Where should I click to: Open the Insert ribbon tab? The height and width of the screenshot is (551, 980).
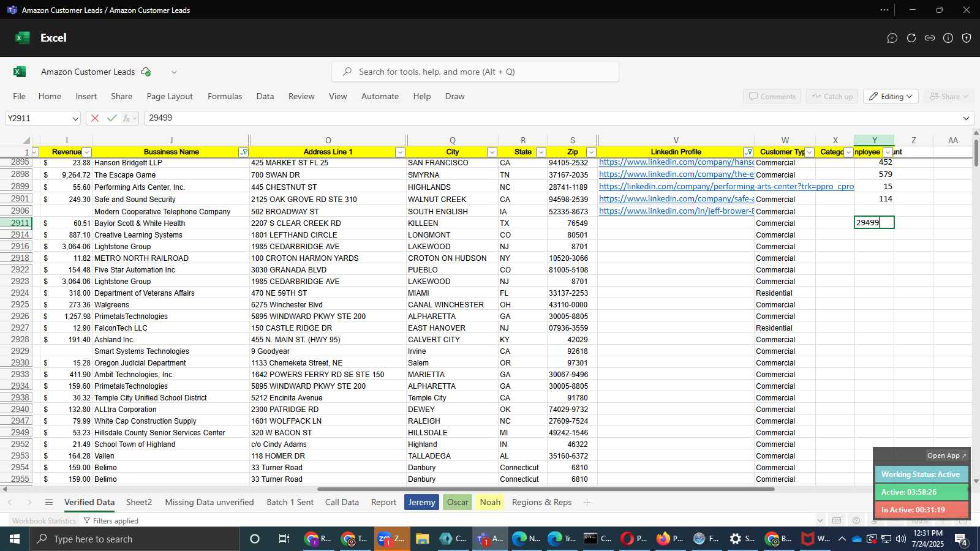click(x=86, y=96)
